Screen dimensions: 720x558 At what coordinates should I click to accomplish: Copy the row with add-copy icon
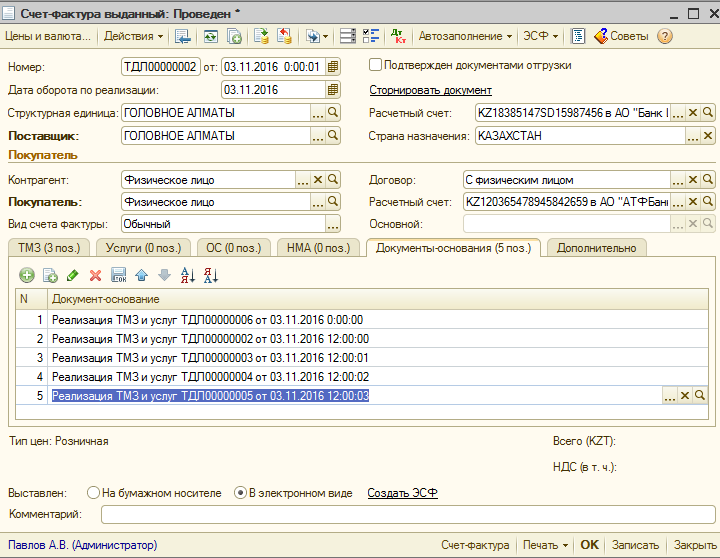(50, 275)
